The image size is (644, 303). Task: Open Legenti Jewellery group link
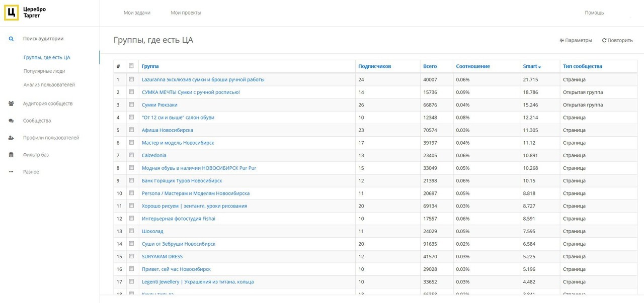pos(198,282)
